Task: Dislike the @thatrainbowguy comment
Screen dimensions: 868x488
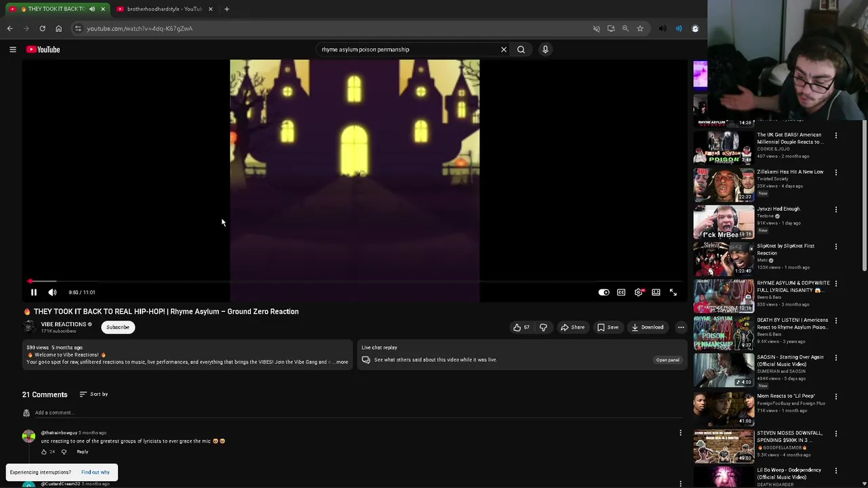Action: click(64, 451)
